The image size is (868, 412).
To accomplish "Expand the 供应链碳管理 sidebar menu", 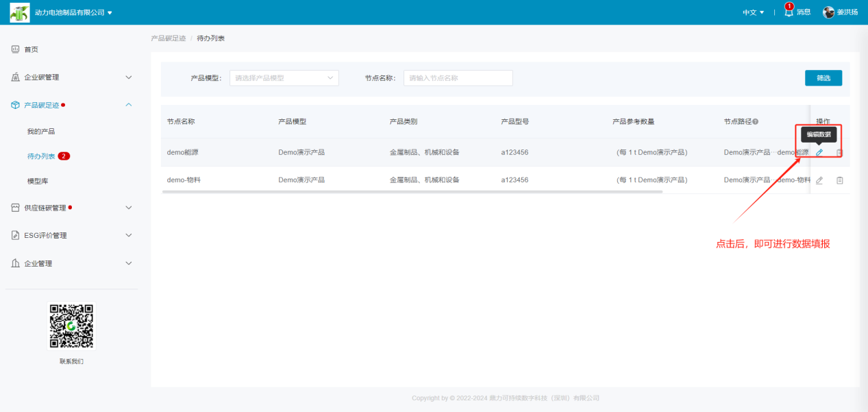I will 72,208.
